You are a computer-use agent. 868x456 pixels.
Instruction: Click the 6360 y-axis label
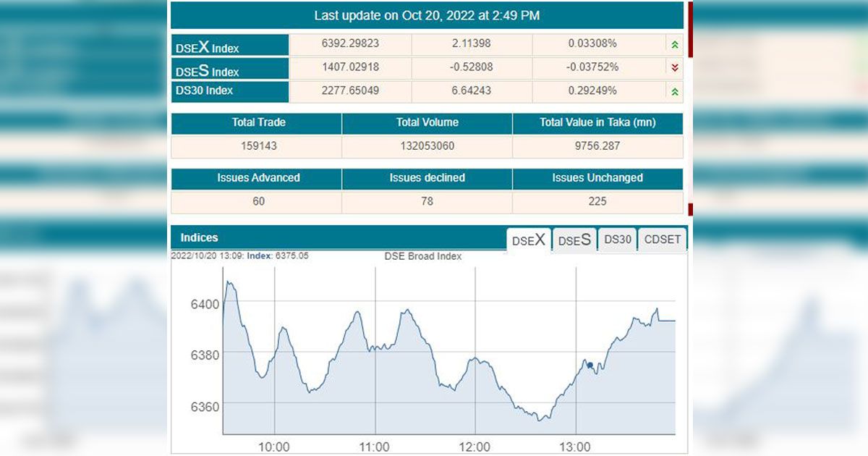tap(205, 407)
